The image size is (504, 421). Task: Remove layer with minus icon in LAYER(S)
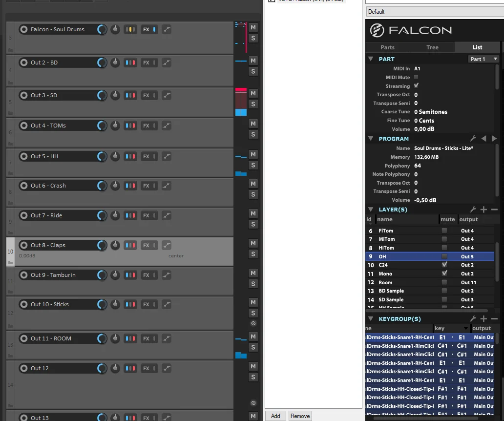tap(494, 210)
